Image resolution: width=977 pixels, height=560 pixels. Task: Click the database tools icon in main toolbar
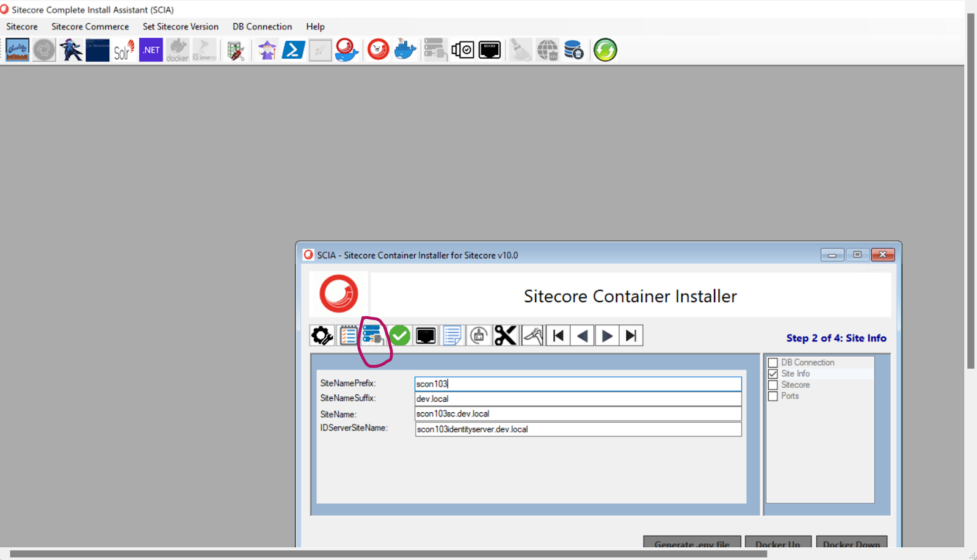tap(236, 50)
